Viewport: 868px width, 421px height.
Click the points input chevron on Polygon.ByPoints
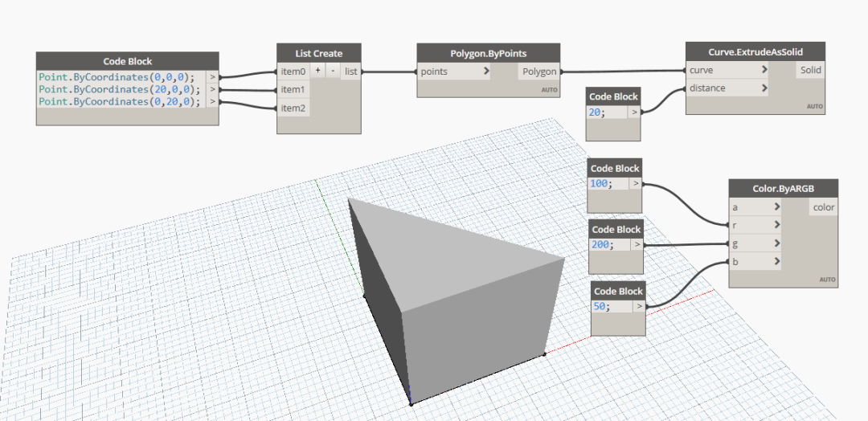[486, 72]
